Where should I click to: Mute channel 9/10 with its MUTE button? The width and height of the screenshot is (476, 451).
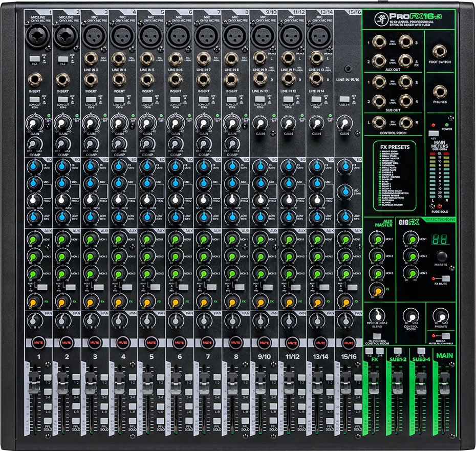(x=264, y=342)
